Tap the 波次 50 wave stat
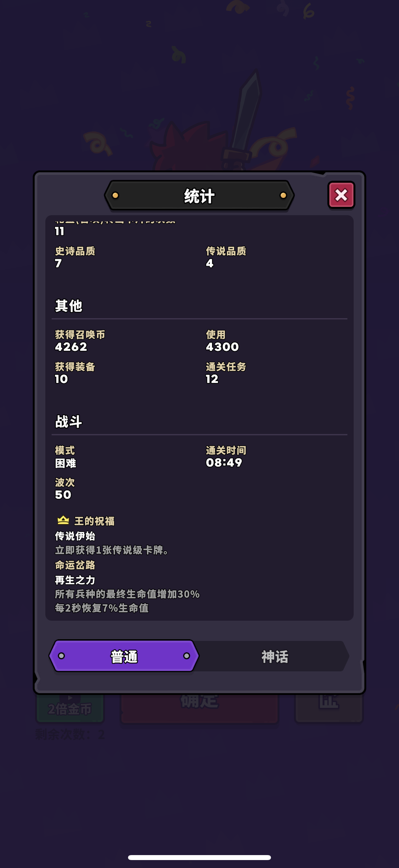The height and width of the screenshot is (868, 399). [65, 489]
